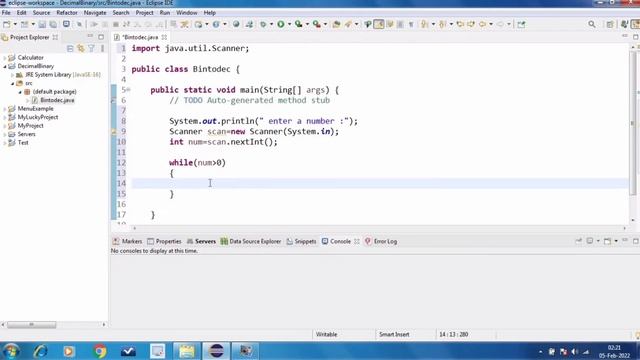This screenshot has width=640, height=360.
Task: Click the Open Type icon
Action: tap(336, 24)
